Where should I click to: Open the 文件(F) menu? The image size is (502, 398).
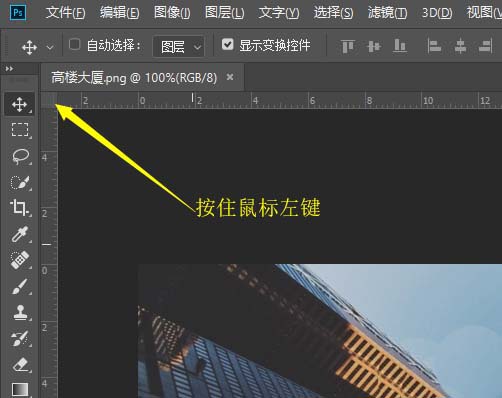(66, 13)
